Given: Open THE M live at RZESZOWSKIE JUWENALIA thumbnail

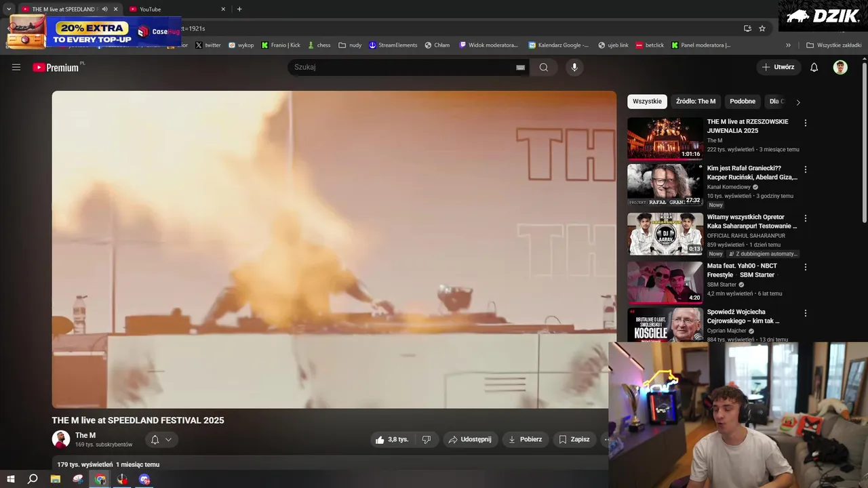Looking at the screenshot, I should click(665, 139).
